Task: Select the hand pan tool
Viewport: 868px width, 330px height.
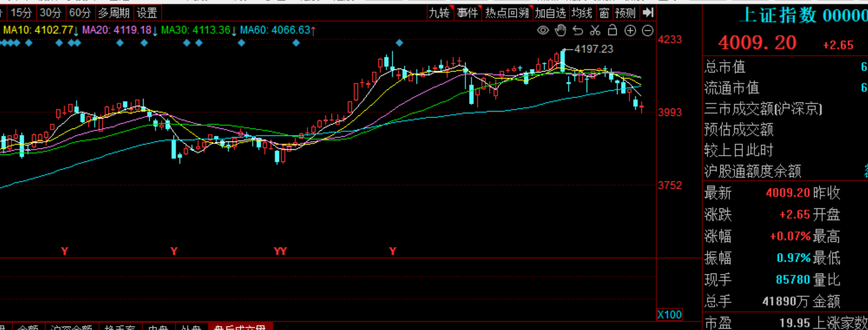Action: pos(560,31)
